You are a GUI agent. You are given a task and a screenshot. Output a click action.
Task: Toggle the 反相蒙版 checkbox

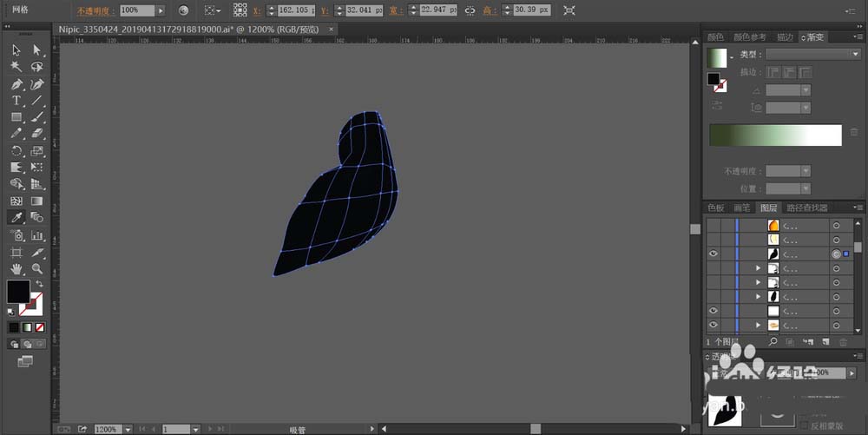click(x=805, y=425)
